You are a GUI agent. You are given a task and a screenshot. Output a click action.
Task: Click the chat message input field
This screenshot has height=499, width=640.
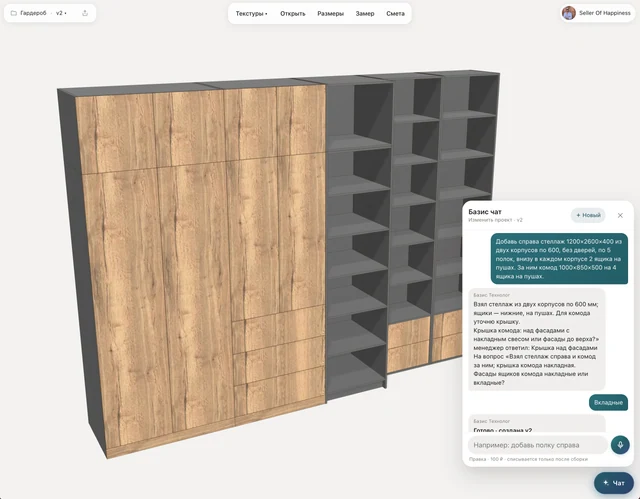point(538,445)
